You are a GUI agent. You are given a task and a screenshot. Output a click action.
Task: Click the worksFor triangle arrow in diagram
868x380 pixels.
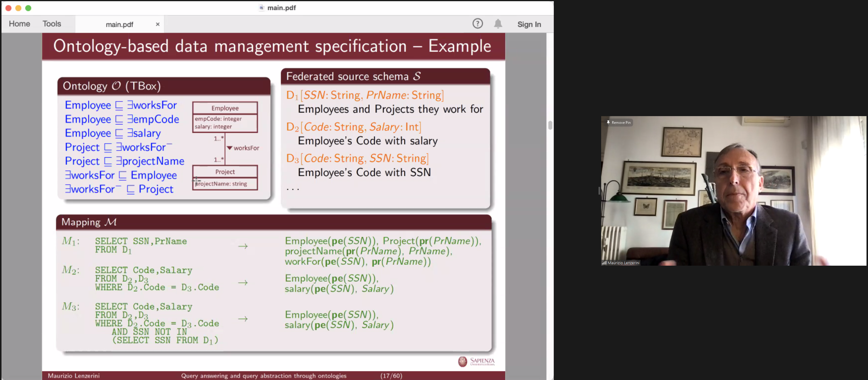230,148
